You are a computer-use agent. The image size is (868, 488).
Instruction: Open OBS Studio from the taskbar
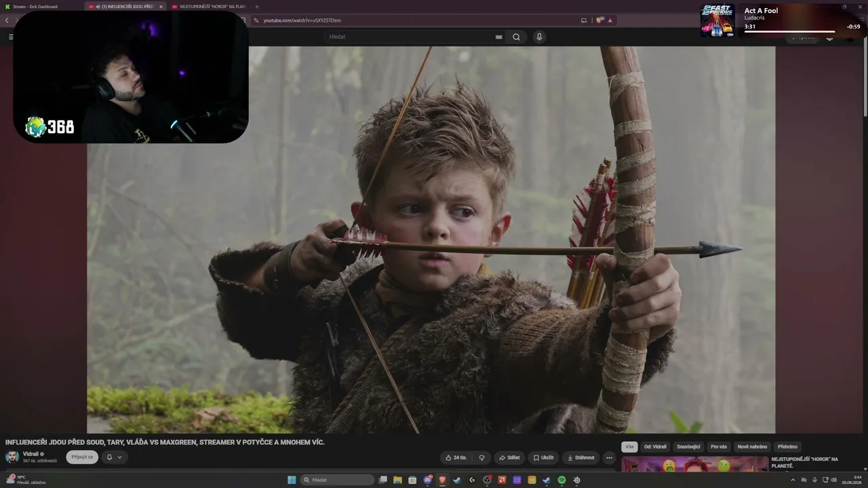(x=487, y=480)
